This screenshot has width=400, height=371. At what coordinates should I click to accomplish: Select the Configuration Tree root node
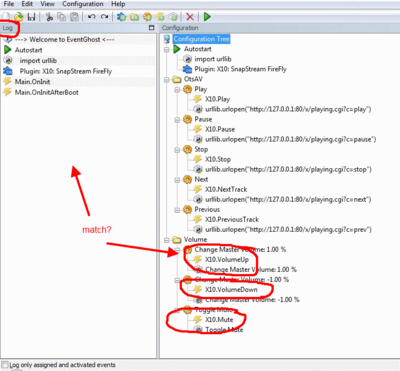[201, 39]
